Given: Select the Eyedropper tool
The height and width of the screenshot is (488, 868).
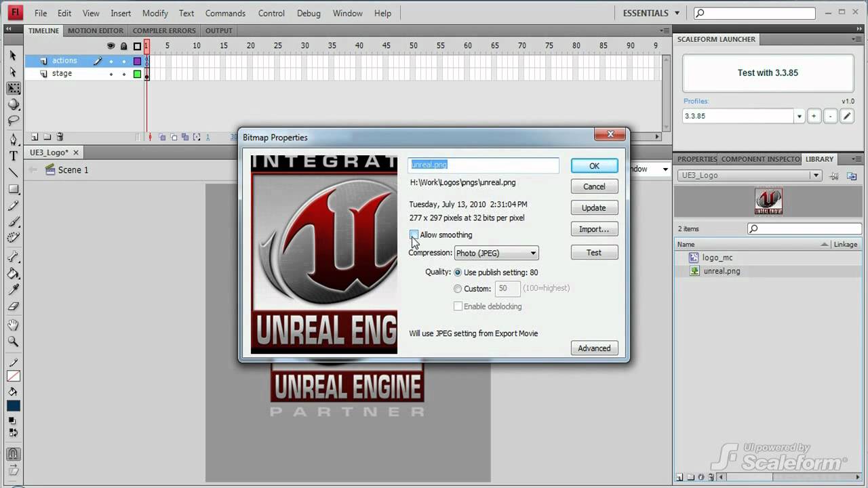Looking at the screenshot, I should click(13, 290).
